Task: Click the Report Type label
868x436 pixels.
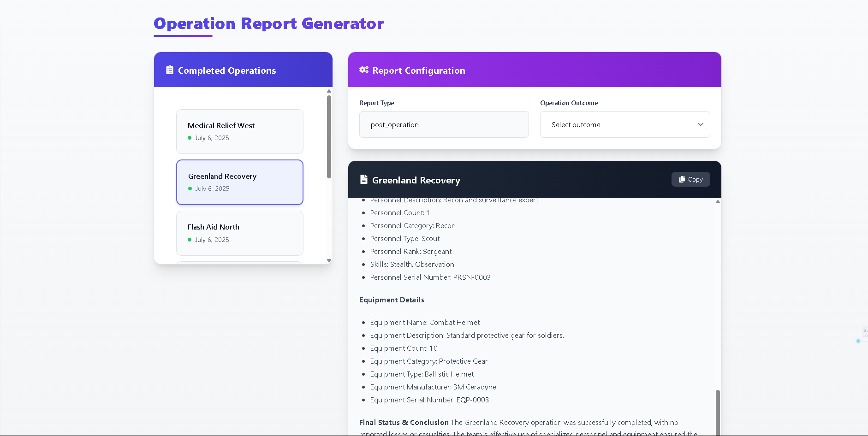Action: pyautogui.click(x=376, y=103)
